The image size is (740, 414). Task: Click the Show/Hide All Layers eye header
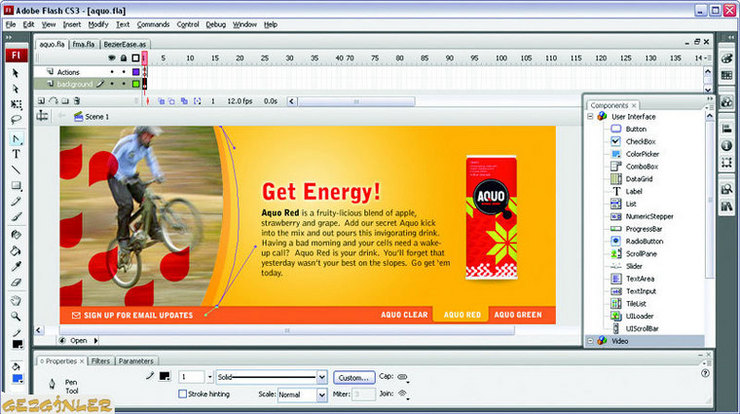112,58
